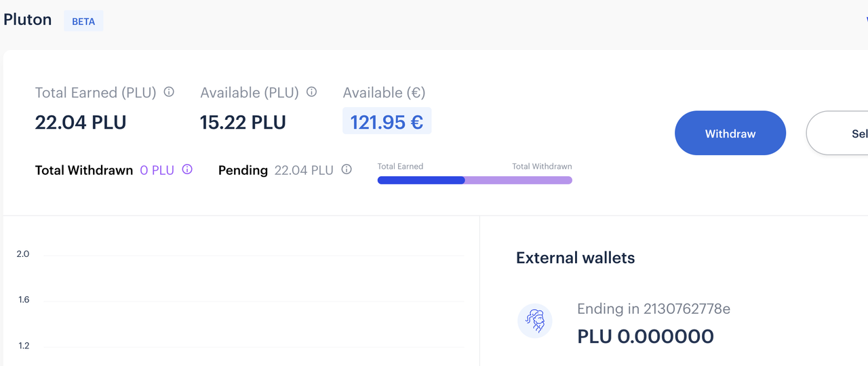This screenshot has width=868, height=366.
Task: Open info tooltip next to Total Withdrawn
Action: (x=187, y=169)
